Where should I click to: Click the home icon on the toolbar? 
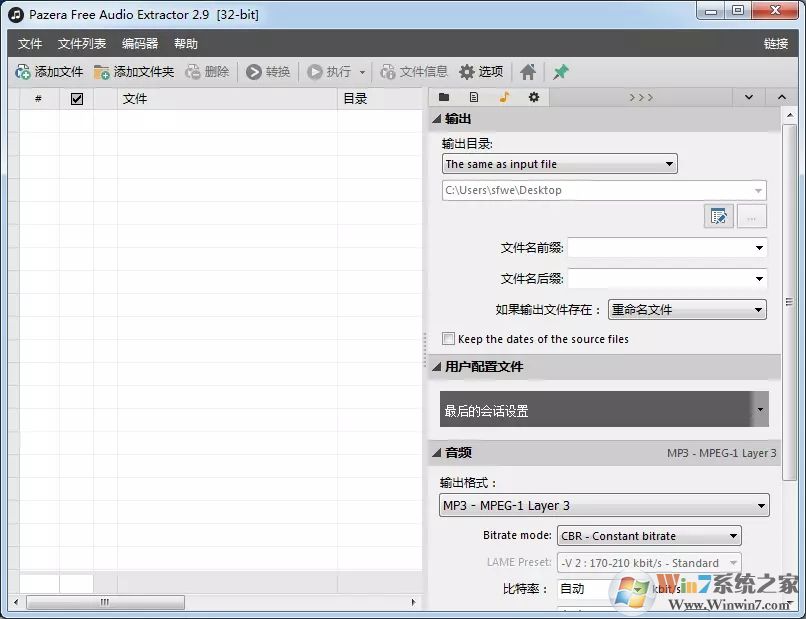[527, 71]
